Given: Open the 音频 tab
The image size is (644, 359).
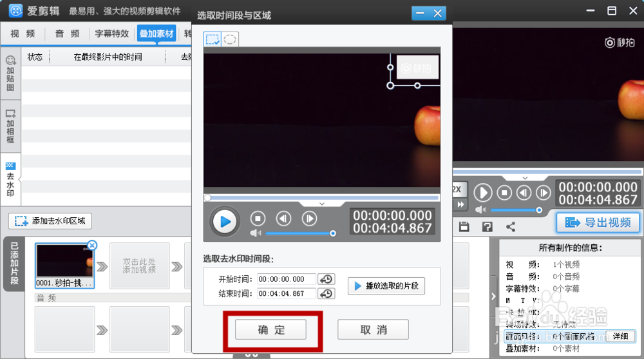Looking at the screenshot, I should click(x=67, y=34).
